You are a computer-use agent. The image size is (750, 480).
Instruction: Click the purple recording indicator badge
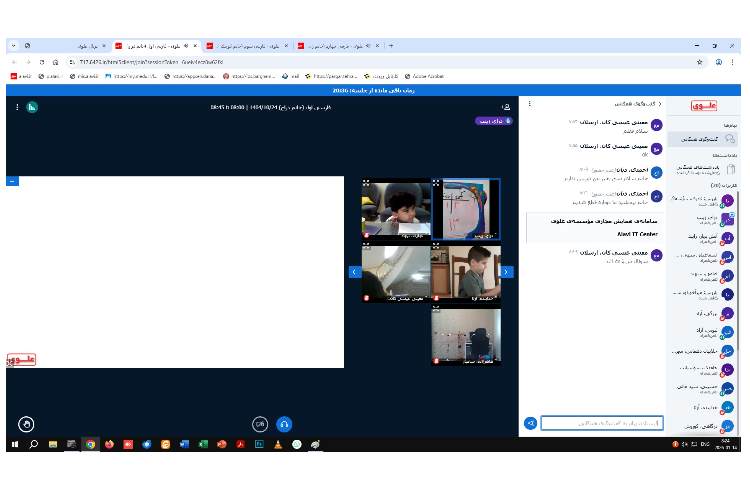494,120
